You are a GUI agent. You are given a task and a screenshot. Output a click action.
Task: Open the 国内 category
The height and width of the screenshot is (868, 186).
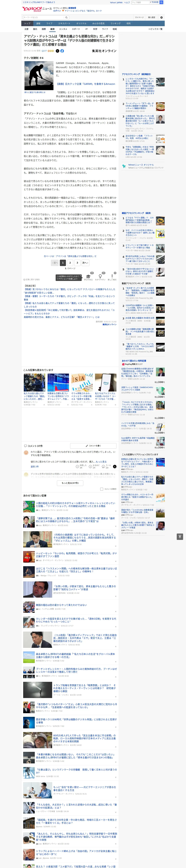tap(35, 29)
